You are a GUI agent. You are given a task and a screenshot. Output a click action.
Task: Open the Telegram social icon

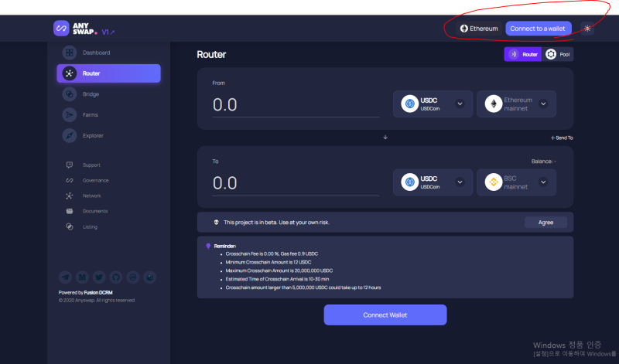point(65,277)
